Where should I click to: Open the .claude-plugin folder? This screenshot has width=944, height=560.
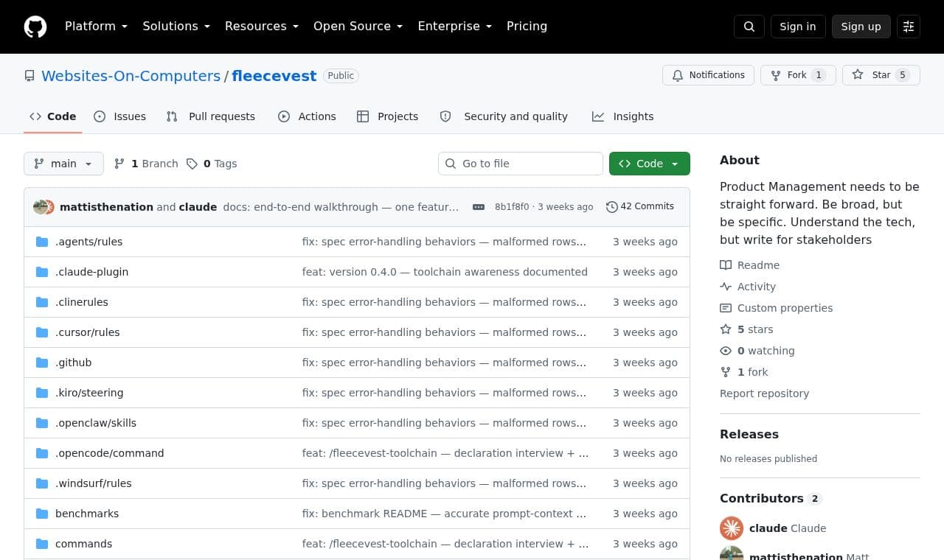tap(91, 272)
